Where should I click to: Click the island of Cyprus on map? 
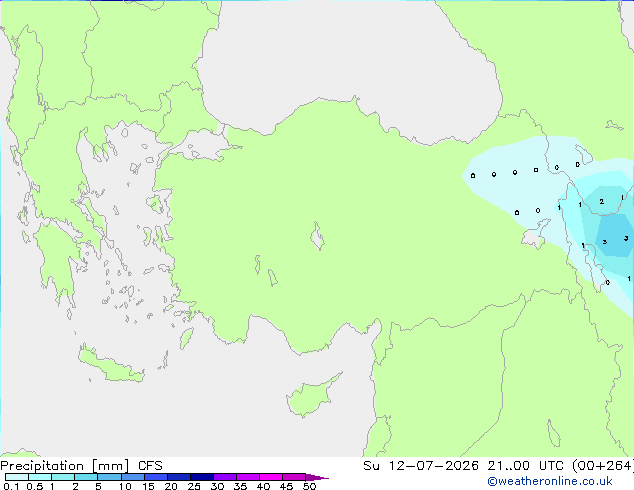pos(311,397)
